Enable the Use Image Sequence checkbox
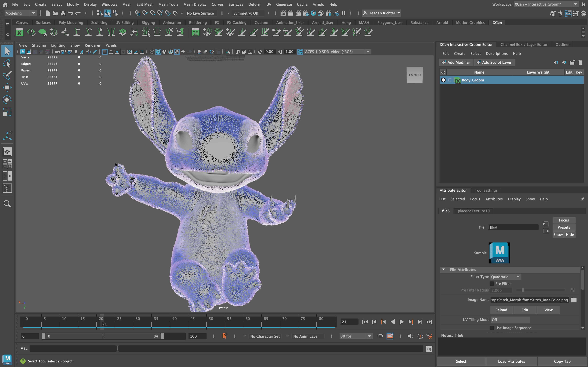 pos(492,328)
